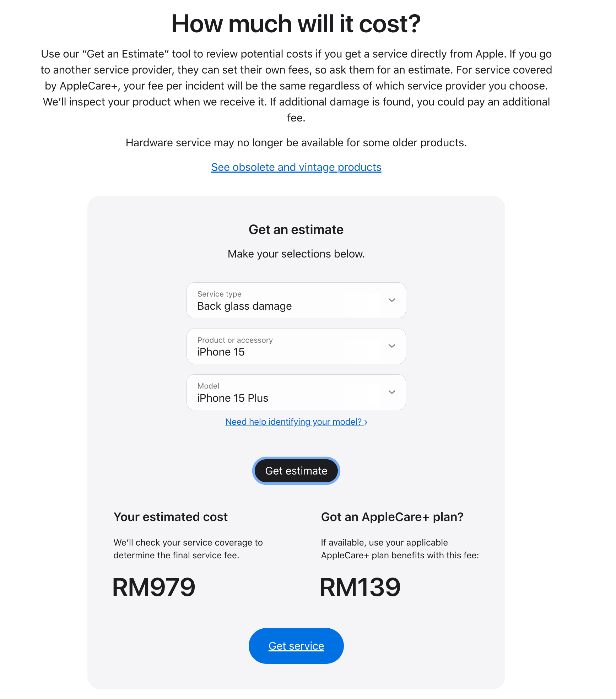Click the RM139 AppleCare+ fee amount
The height and width of the screenshot is (699, 616).
[360, 587]
